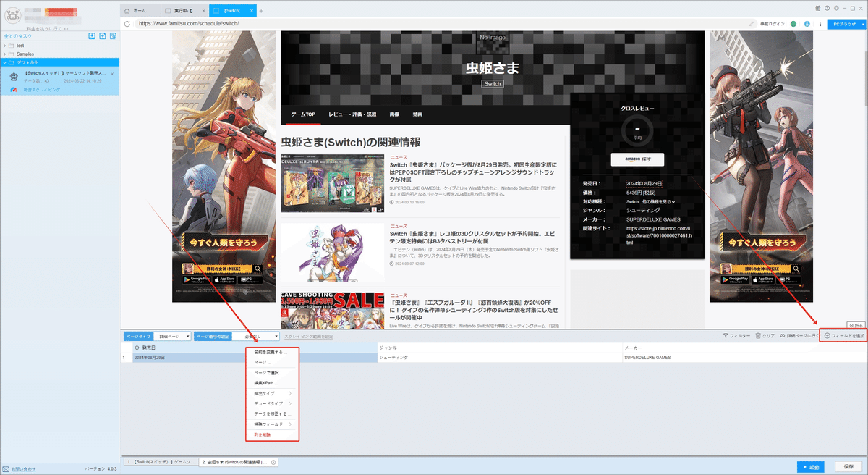Screen dimensions: 868x475
Task: Click フィールドを追加 button
Action: [x=844, y=336]
